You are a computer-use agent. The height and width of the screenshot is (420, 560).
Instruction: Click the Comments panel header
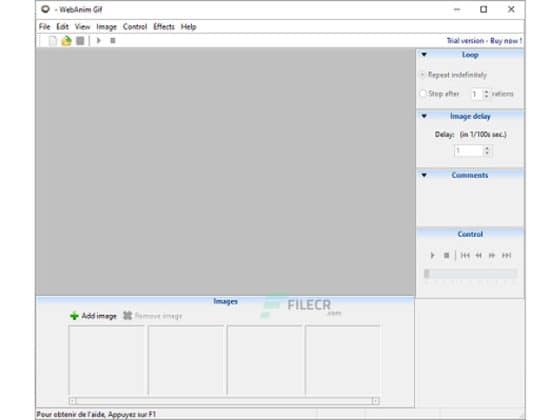click(470, 175)
